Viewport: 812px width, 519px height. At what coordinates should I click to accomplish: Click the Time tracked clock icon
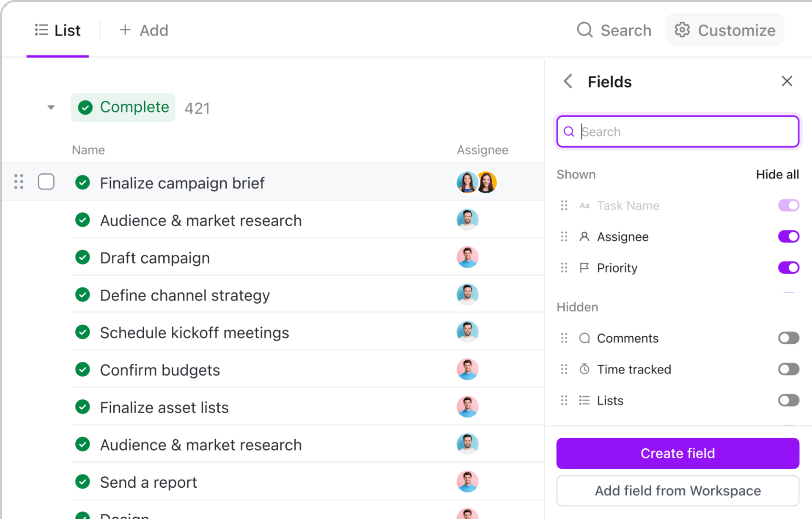point(584,368)
